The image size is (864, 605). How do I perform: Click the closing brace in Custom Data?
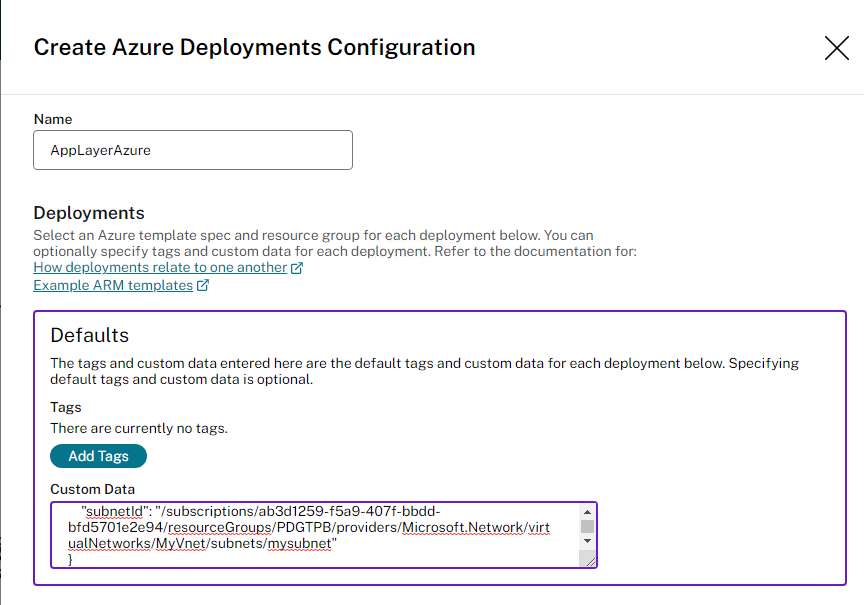[70, 559]
